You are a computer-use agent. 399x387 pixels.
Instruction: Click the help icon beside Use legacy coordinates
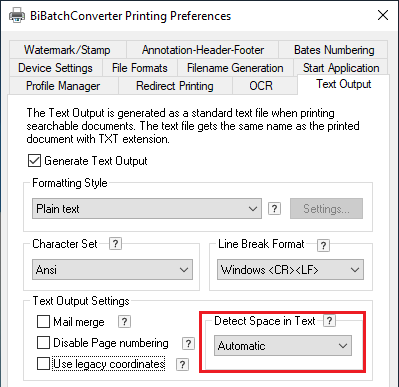point(182,364)
